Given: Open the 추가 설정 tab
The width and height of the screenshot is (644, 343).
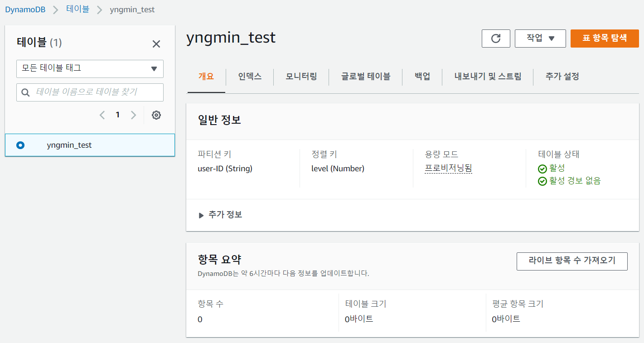Looking at the screenshot, I should coord(562,77).
